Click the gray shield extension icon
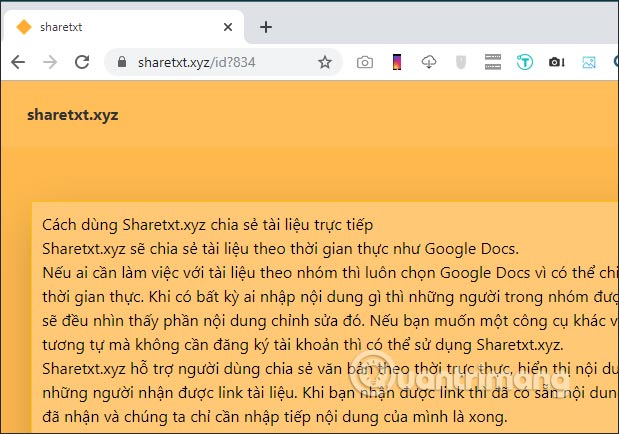619x434 pixels. 461,62
